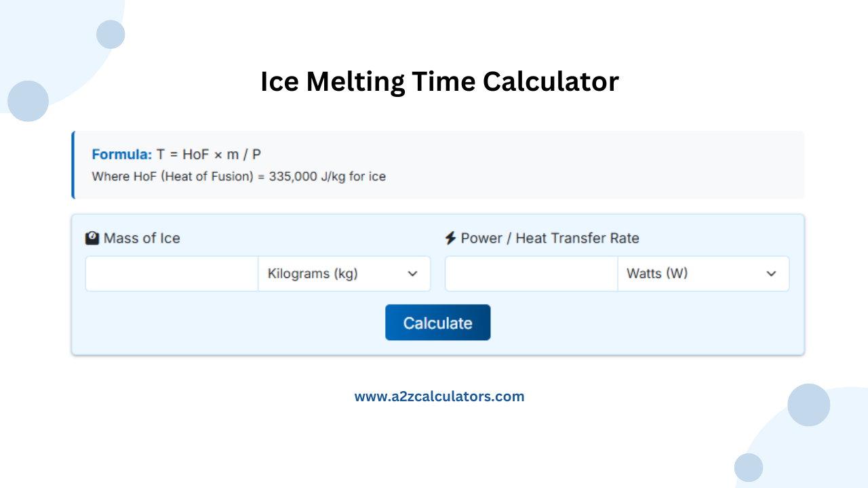868x488 pixels.
Task: Select the Ice Melting Time Calculator heading
Action: click(439, 81)
